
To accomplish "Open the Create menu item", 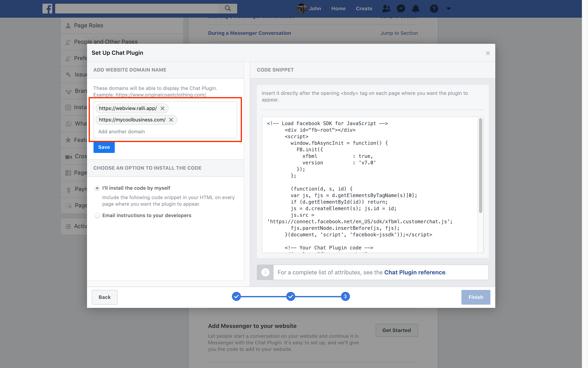I will 364,9.
